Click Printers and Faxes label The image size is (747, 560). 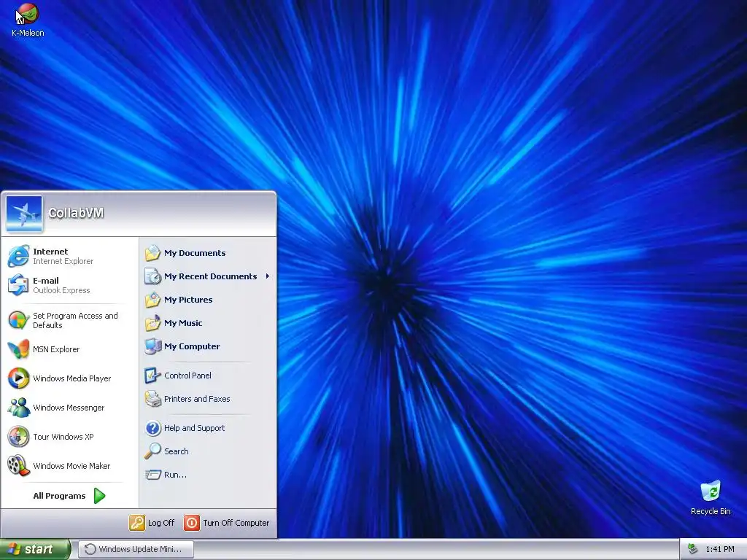pos(197,399)
